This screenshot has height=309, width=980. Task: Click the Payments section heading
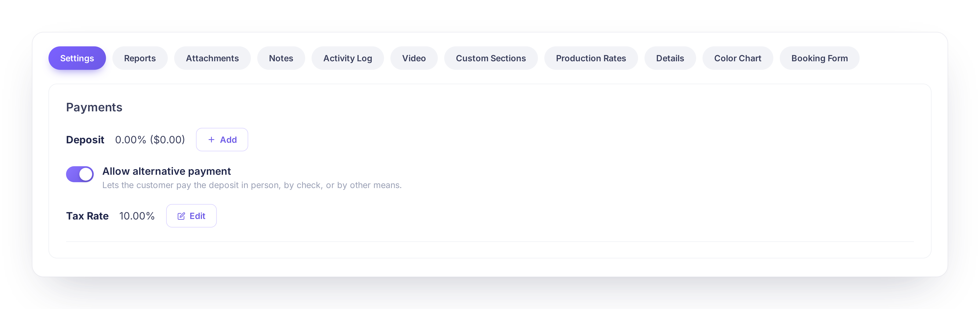94,107
